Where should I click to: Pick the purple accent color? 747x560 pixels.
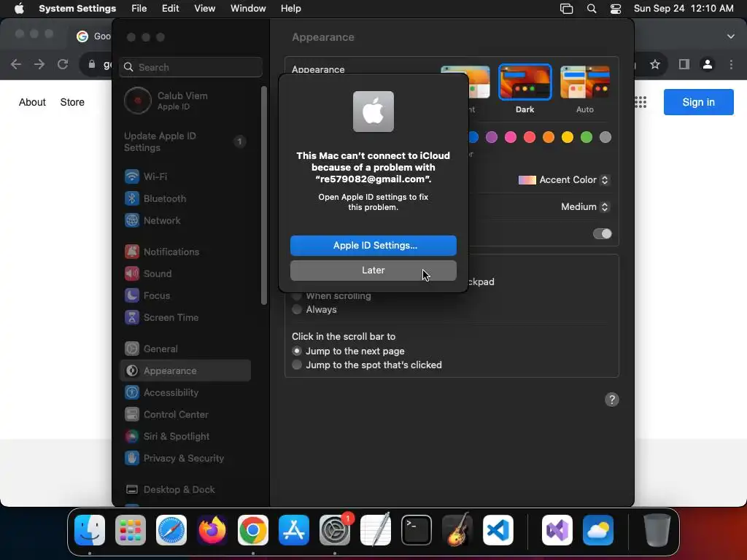492,138
